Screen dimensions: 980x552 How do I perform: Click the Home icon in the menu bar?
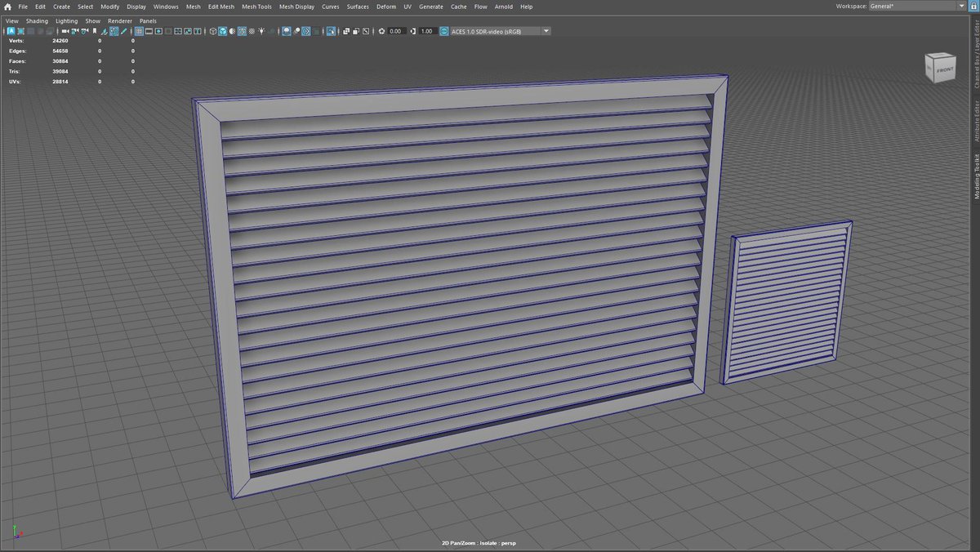click(7, 7)
